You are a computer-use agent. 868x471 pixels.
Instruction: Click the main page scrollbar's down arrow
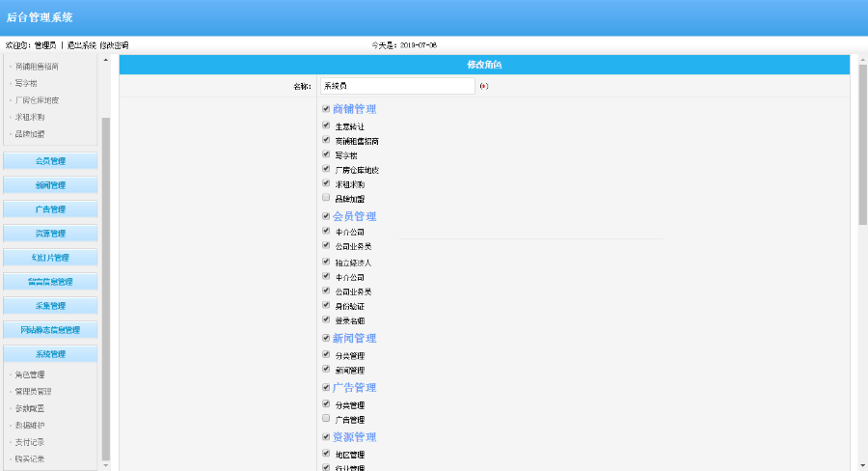click(862, 465)
